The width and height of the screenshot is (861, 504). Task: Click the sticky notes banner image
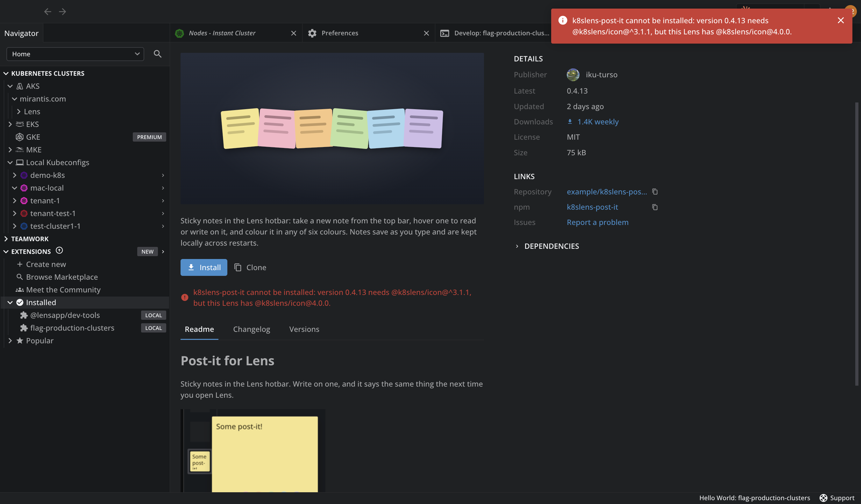pyautogui.click(x=332, y=129)
